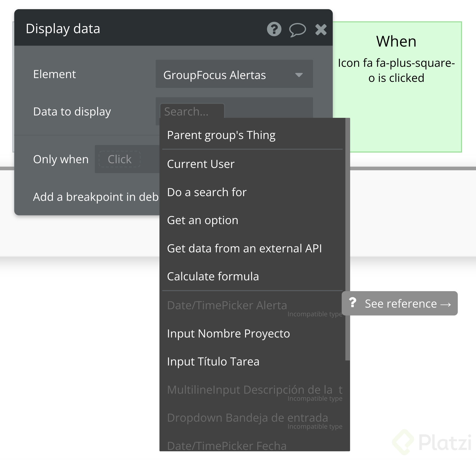The width and height of the screenshot is (476, 460).
Task: Open the See reference link
Action: [408, 304]
